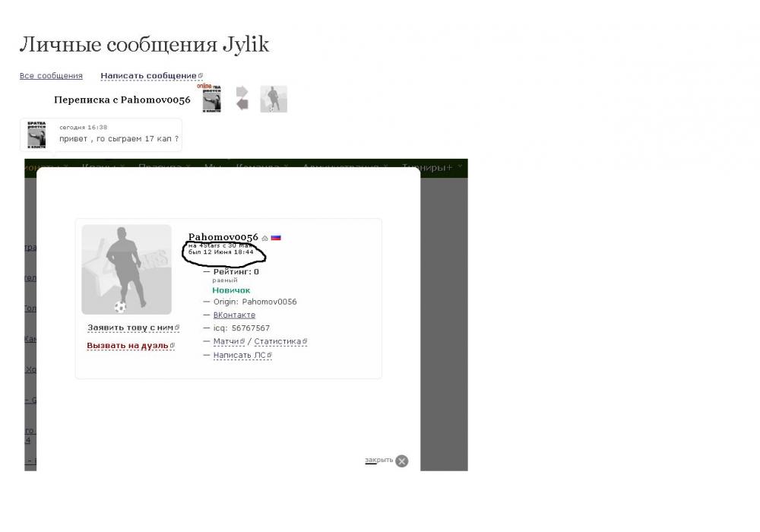Open Pahomov0056's avatar in the conversation header
The width and height of the screenshot is (760, 532).
click(x=274, y=99)
